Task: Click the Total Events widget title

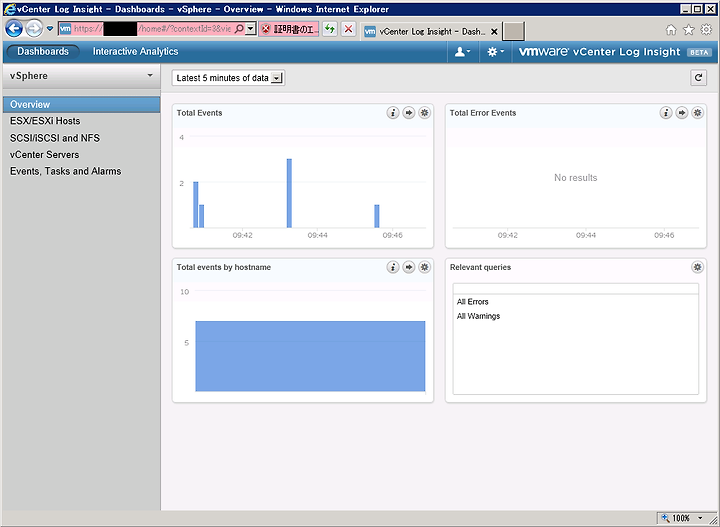Action: point(199,113)
